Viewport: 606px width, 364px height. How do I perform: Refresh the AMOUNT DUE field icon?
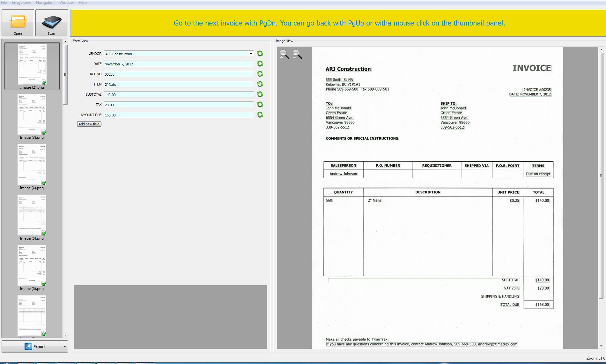pos(260,115)
